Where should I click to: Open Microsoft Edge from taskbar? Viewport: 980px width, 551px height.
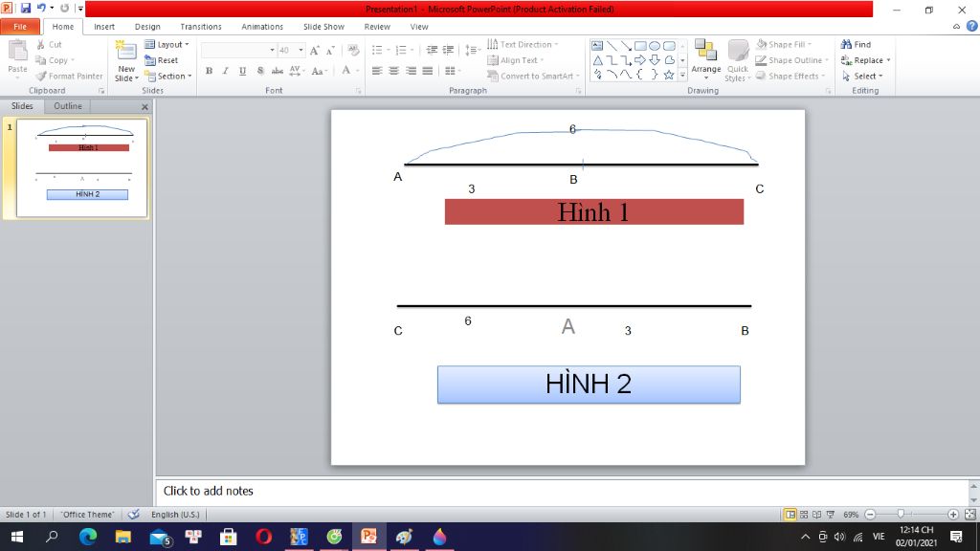tap(88, 537)
